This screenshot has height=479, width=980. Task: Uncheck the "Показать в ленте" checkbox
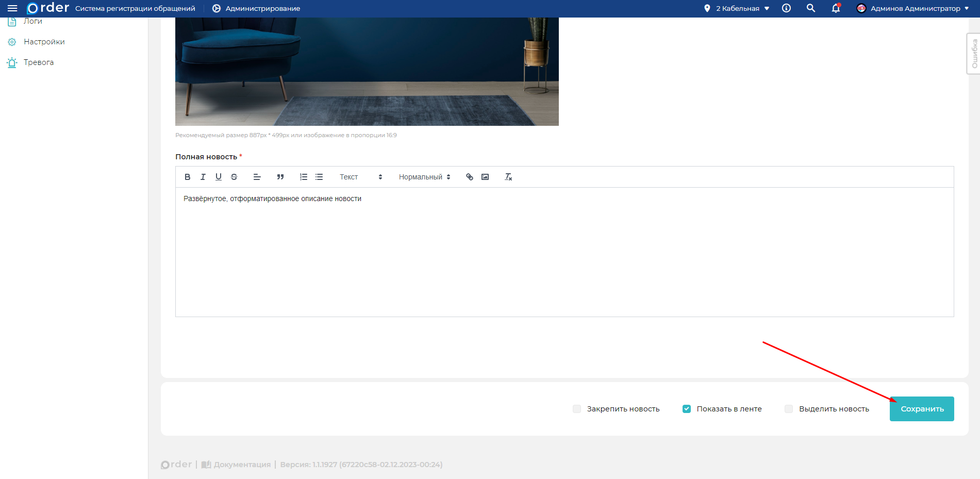(687, 409)
